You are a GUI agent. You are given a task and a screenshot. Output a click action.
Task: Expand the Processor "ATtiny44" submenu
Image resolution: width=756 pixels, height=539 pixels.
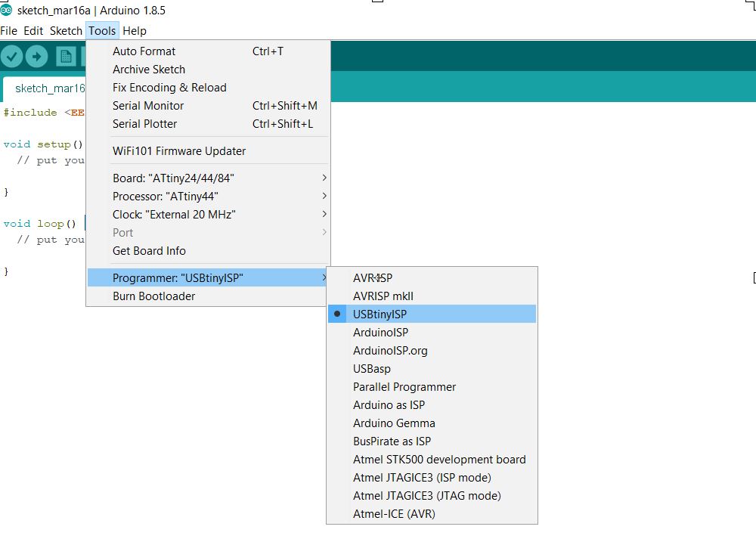[x=209, y=197]
